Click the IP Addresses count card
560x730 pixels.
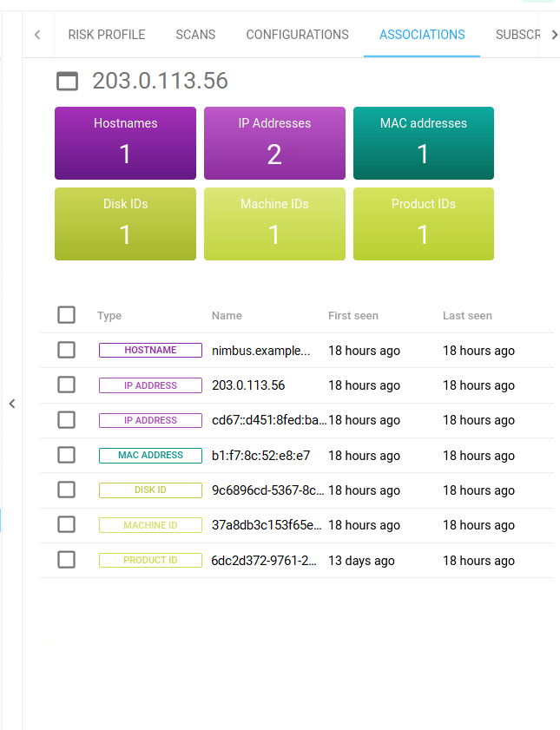pos(274,143)
